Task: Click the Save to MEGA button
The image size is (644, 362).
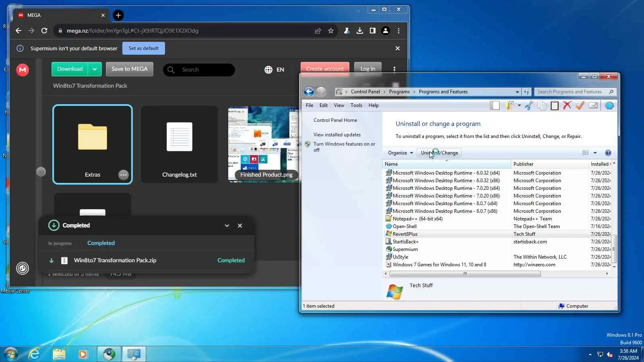Action: tap(130, 69)
